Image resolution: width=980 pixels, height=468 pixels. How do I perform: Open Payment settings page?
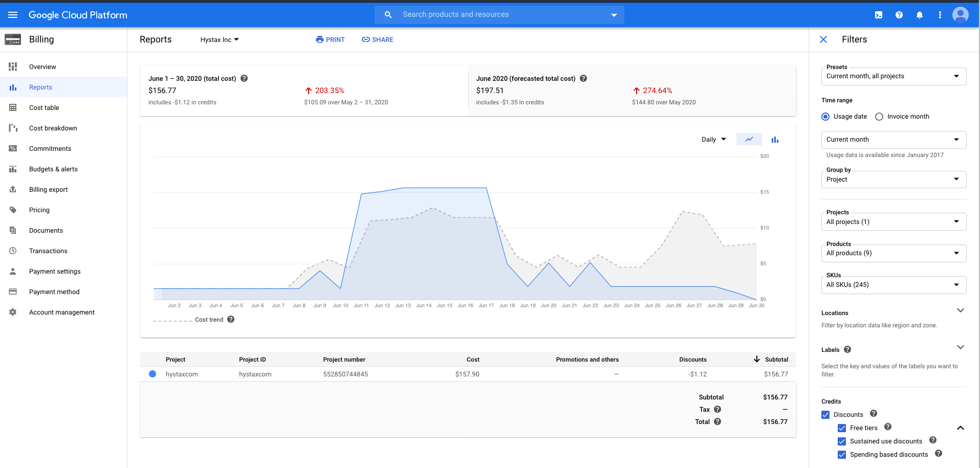pos(63,271)
